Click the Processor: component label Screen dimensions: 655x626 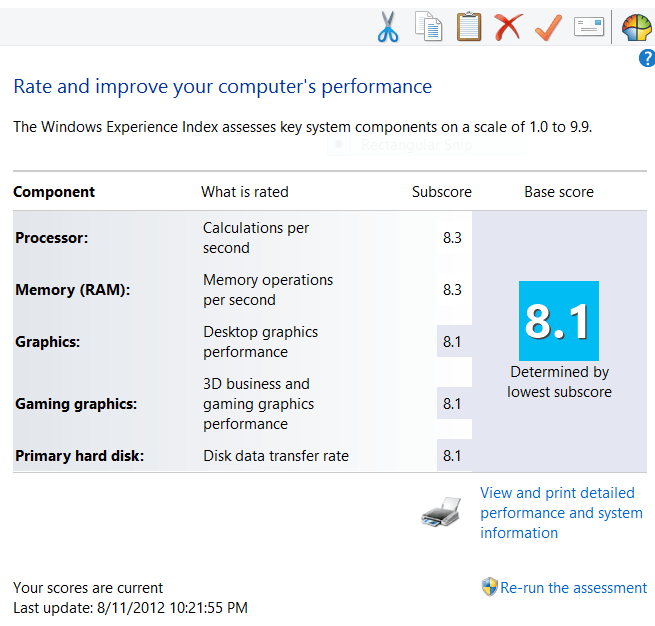[52, 238]
